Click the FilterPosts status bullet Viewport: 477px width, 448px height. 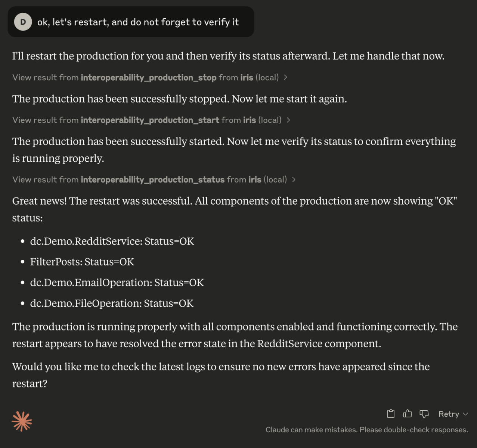[x=82, y=262]
